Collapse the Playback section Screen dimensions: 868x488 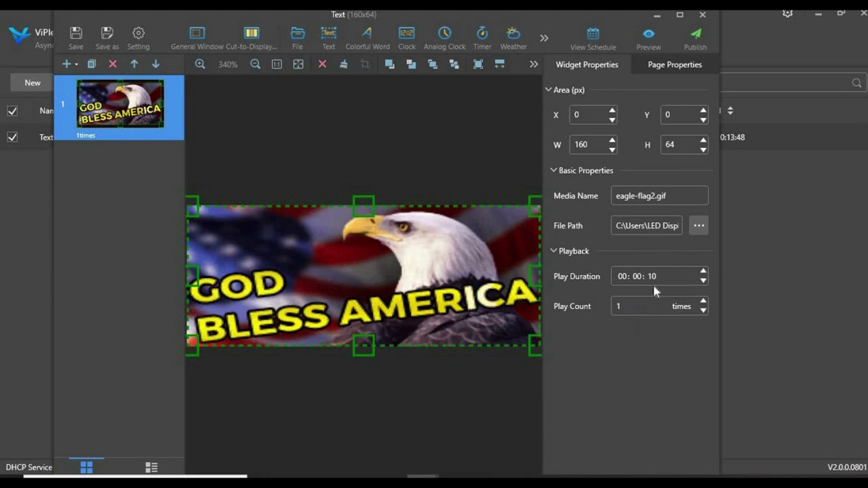click(x=553, y=251)
